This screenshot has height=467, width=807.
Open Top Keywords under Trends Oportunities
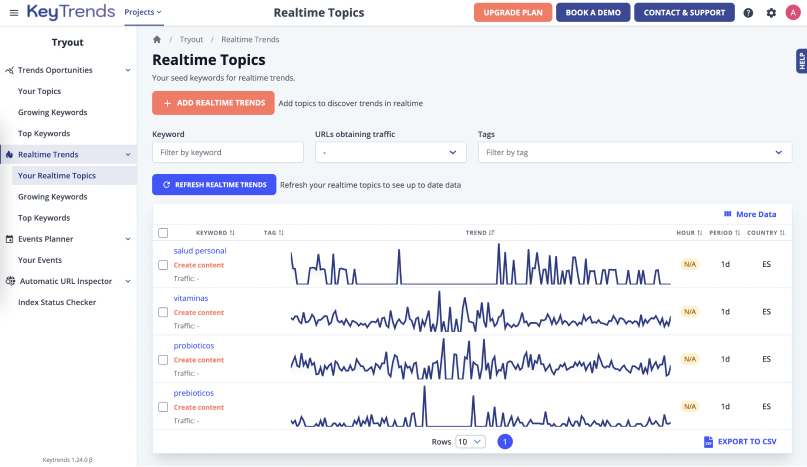click(44, 133)
